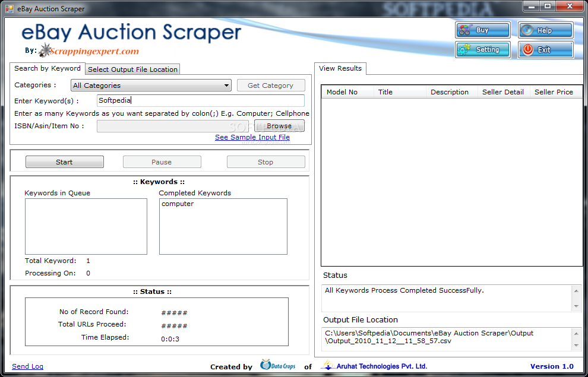Start the scraping process
Screen dimensions: 588x377
pyautogui.click(x=65, y=162)
